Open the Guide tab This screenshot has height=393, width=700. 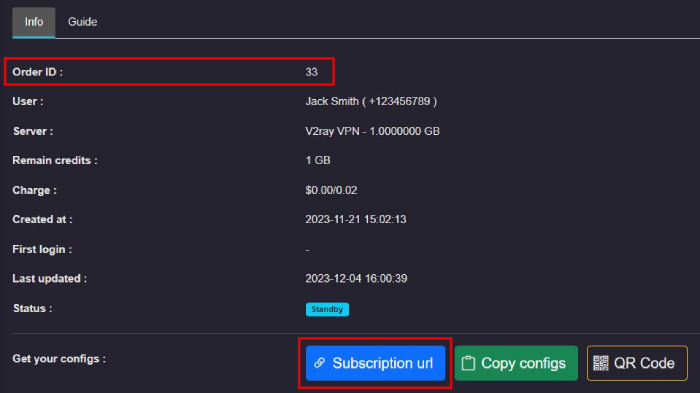click(83, 22)
